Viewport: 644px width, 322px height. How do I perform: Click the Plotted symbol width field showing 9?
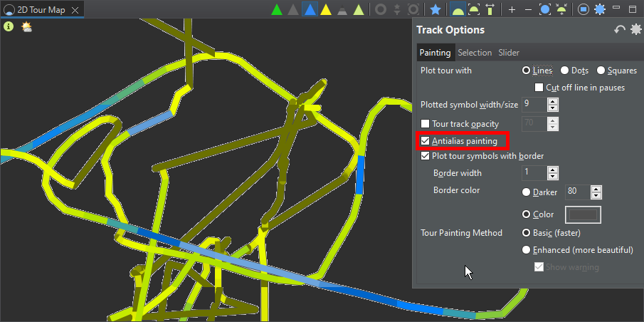(x=534, y=105)
